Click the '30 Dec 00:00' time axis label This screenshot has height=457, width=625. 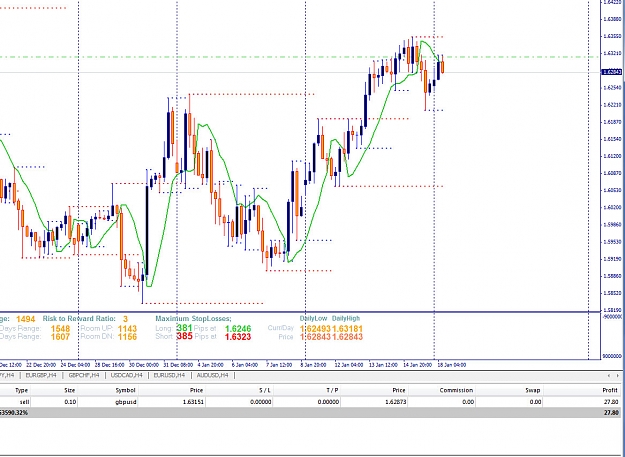tap(144, 365)
